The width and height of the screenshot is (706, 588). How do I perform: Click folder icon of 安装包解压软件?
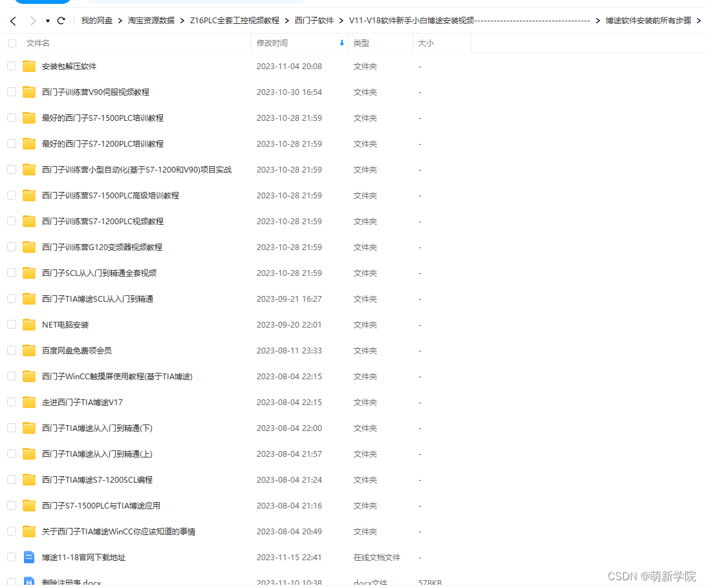click(x=29, y=66)
